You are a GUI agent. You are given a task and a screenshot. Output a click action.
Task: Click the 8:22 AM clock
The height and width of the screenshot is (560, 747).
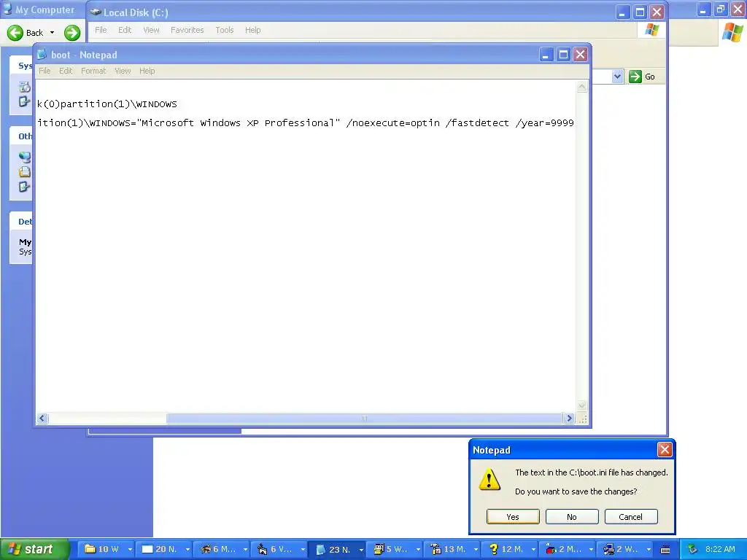720,549
